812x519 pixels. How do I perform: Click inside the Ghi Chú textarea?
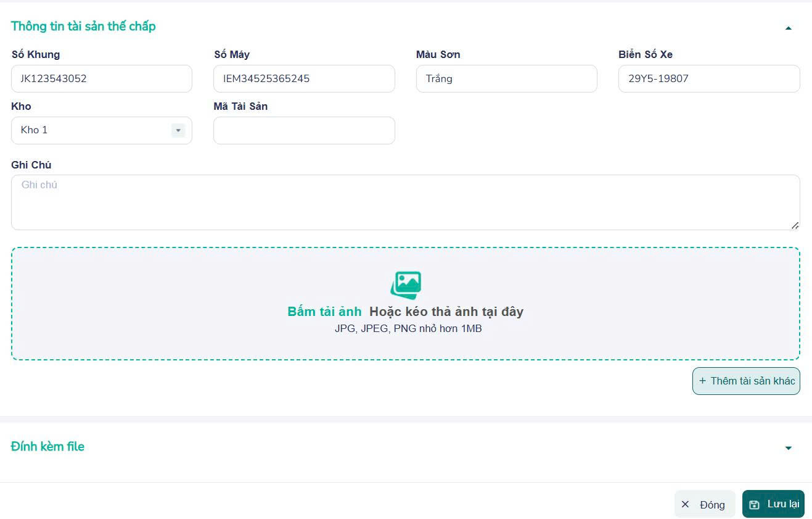405,202
